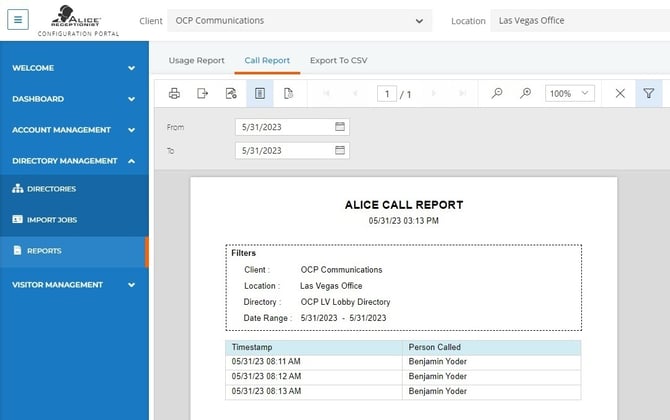Open the From date calendar picker
Image resolution: width=670 pixels, height=420 pixels.
340,126
